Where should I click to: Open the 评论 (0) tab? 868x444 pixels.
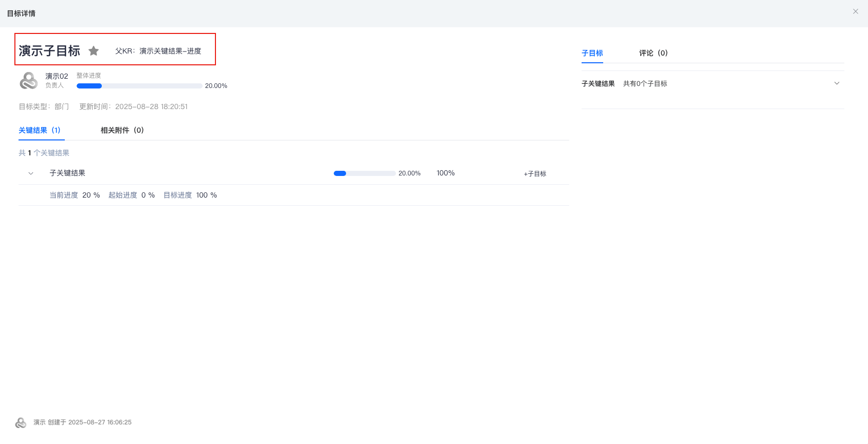(653, 53)
